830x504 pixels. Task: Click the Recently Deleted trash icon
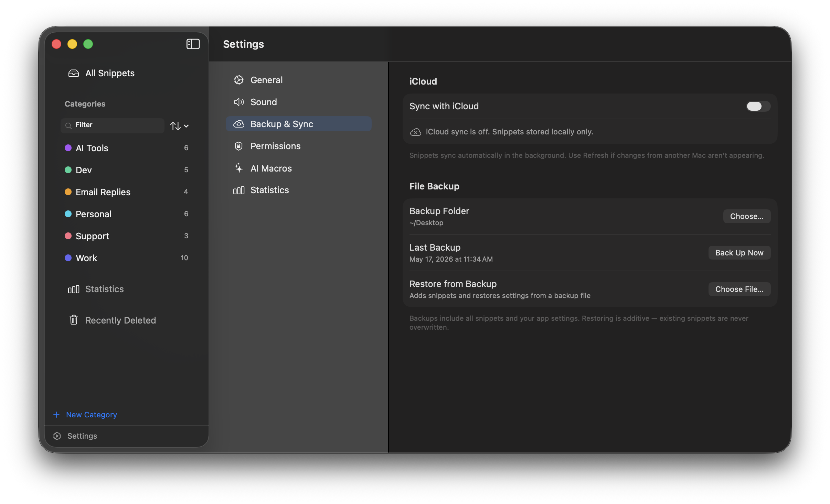pyautogui.click(x=74, y=320)
